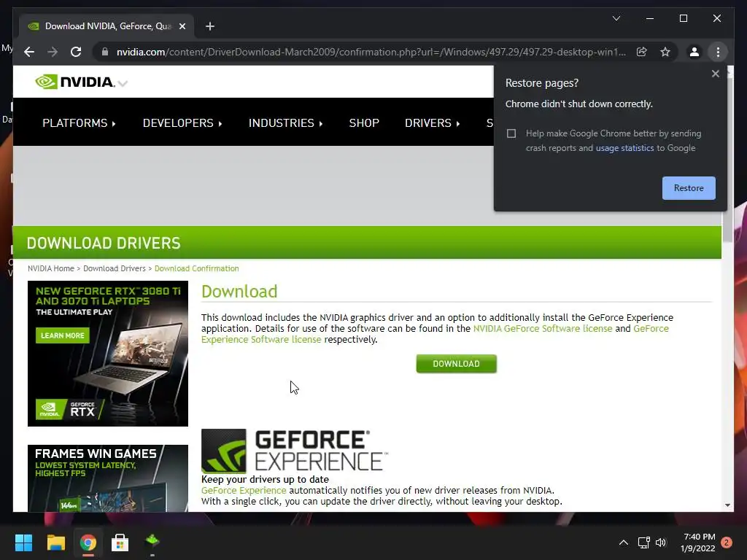Open the GeForce Experience text link
Image resolution: width=747 pixels, height=560 pixels.
coord(244,491)
